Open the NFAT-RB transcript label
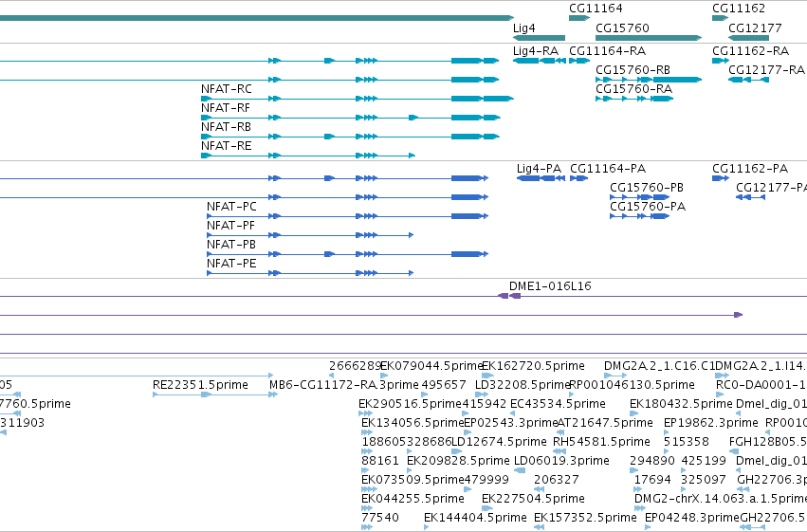 [226, 127]
